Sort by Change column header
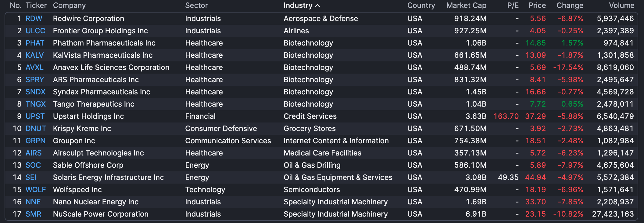 coord(570,5)
